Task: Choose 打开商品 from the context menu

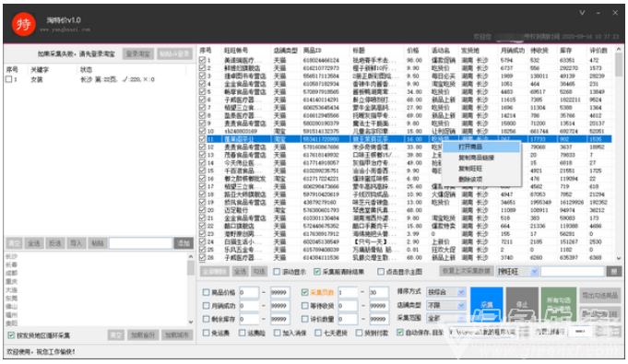Action: click(x=481, y=147)
